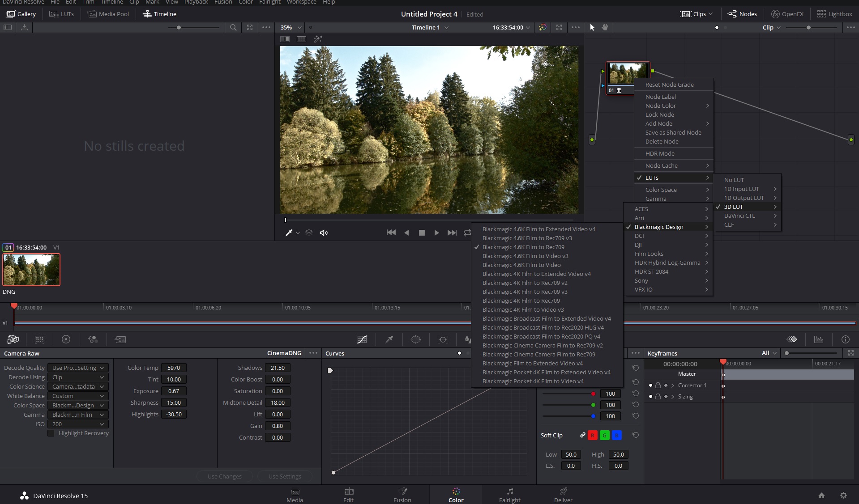Select the node editor pointer tool
859x504 pixels.
click(x=592, y=27)
